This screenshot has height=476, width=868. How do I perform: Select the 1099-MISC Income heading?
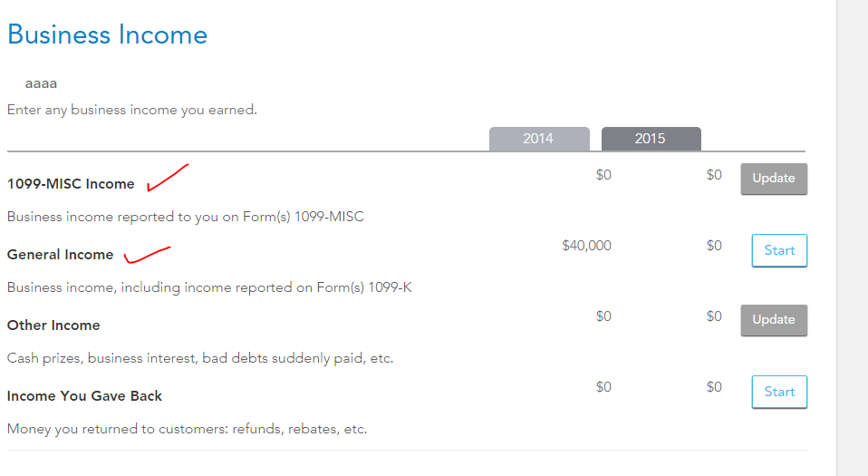71,184
